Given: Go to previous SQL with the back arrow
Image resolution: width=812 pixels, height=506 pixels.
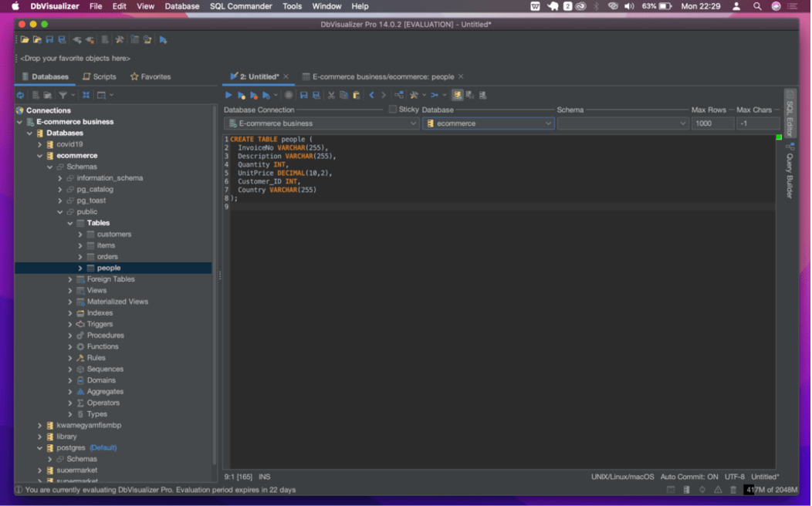Looking at the screenshot, I should pyautogui.click(x=371, y=95).
